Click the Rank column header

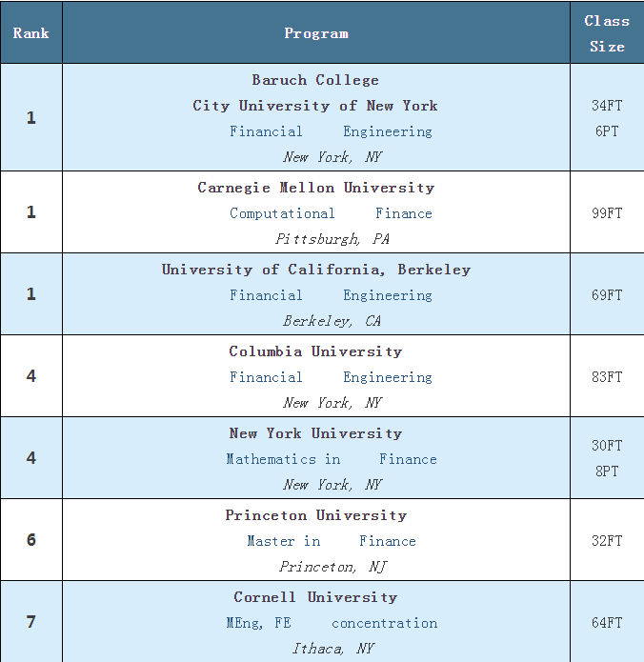click(30, 33)
